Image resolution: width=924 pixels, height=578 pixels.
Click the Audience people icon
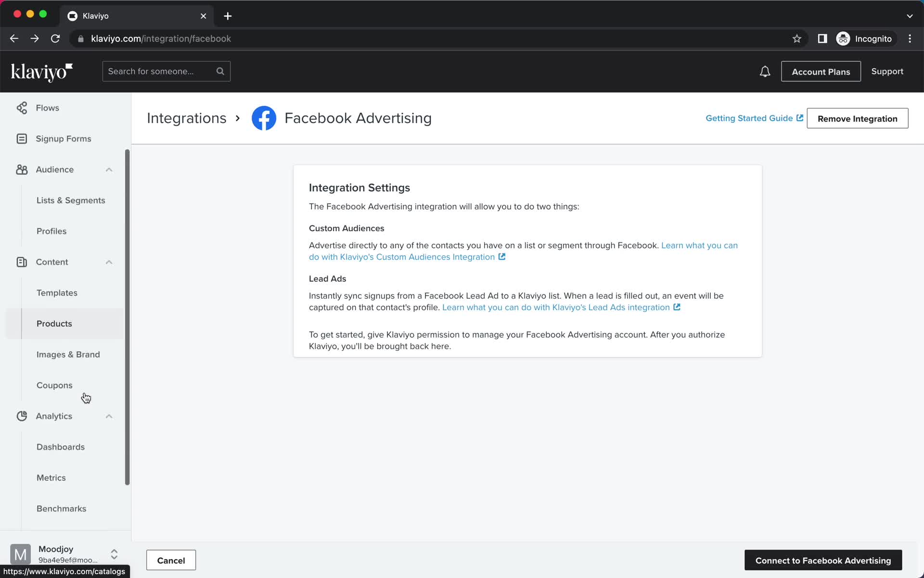[x=22, y=170]
